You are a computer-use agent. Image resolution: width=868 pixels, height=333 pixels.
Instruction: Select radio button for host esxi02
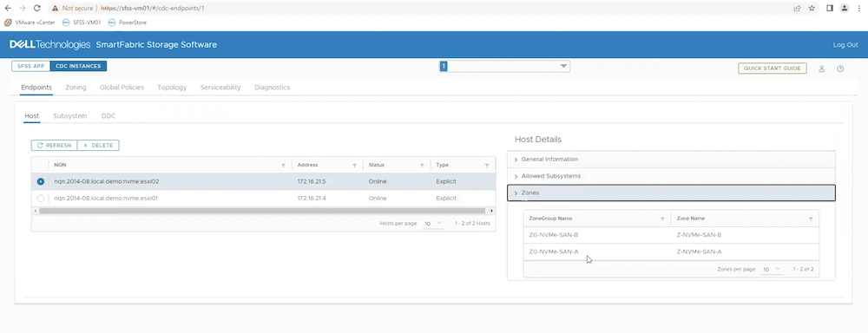click(41, 181)
